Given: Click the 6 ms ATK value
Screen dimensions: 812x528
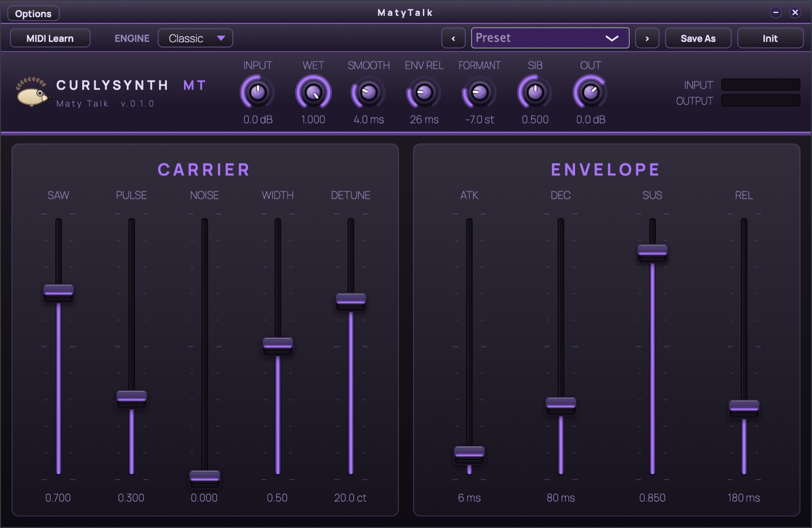Looking at the screenshot, I should click(469, 498).
